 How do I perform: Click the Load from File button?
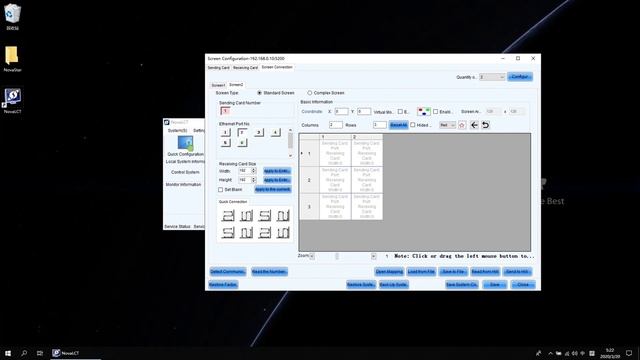(421, 272)
